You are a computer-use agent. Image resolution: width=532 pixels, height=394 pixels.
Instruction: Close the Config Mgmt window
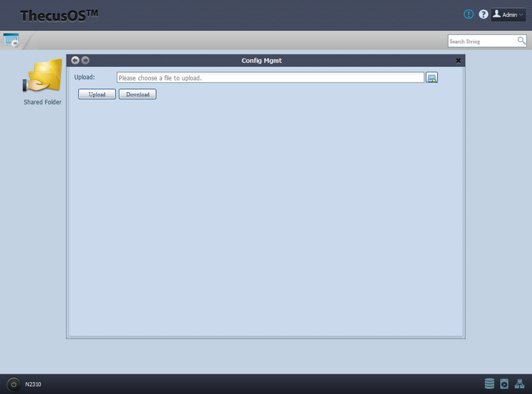coord(458,61)
